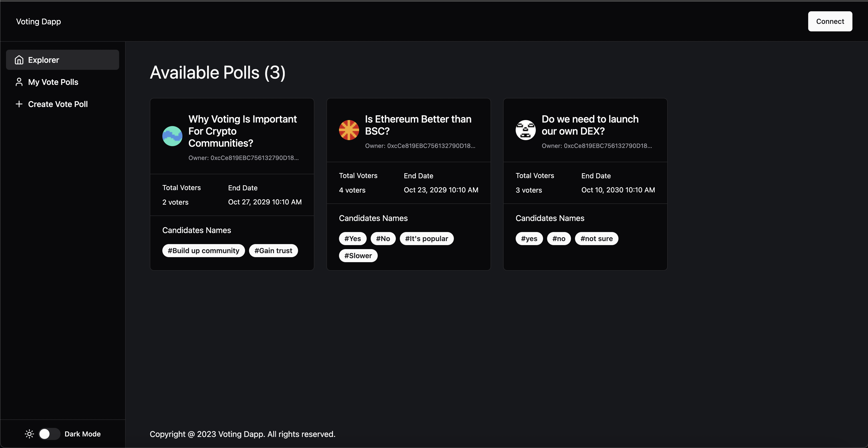Open the Is Ethereum Better than BSC poll

coord(418,125)
